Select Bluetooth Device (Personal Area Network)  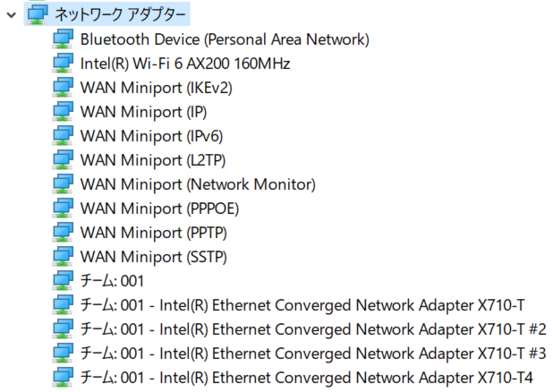(225, 39)
